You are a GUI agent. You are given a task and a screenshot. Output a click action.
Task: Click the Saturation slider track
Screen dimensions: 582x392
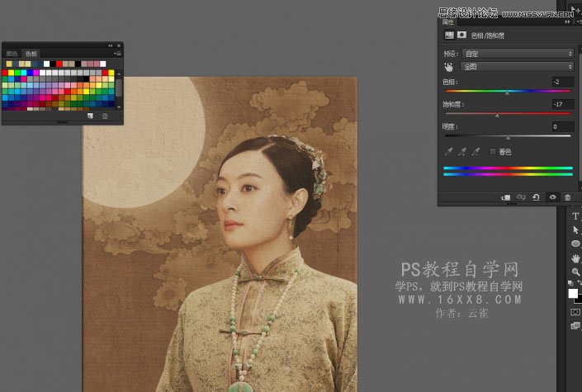pyautogui.click(x=508, y=113)
